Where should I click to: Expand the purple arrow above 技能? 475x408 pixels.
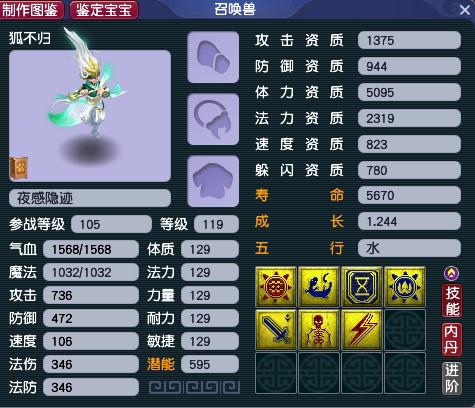(451, 274)
